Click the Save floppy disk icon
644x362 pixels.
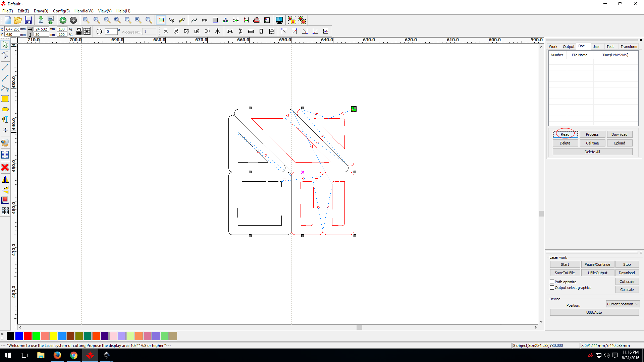point(29,20)
